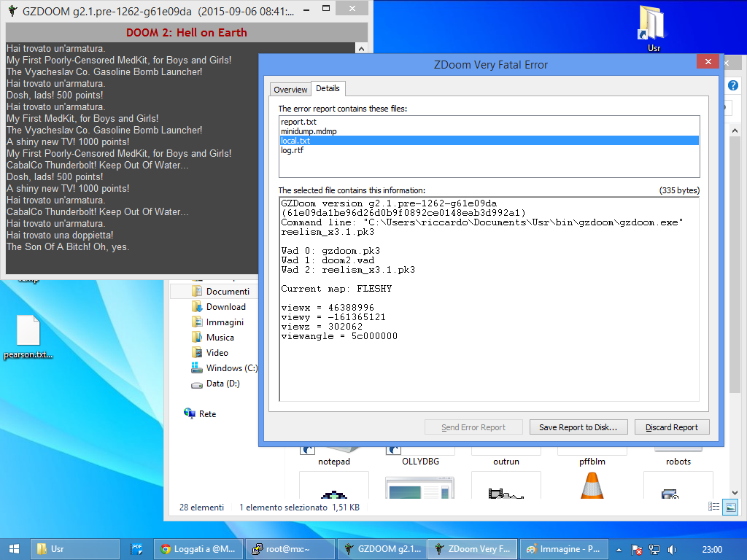Activate the 'ZDoom Very F...' taskbar button
The width and height of the screenshot is (747, 560).
click(473, 549)
